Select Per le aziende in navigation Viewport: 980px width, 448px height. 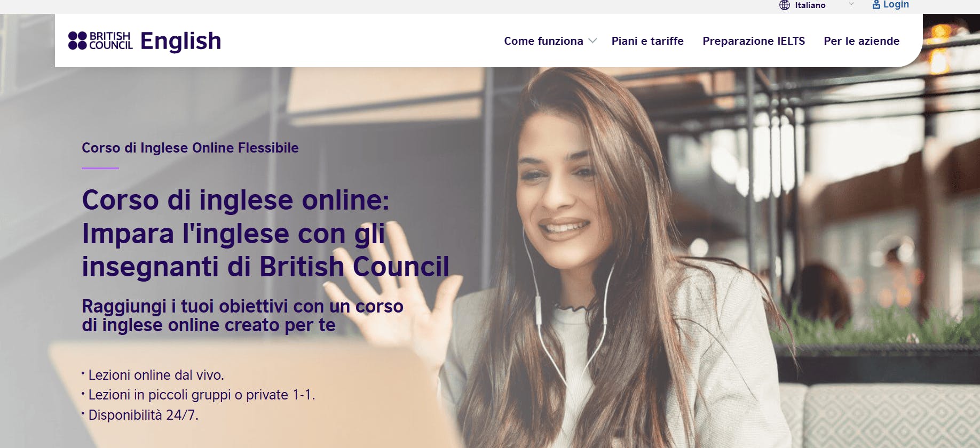click(x=862, y=41)
